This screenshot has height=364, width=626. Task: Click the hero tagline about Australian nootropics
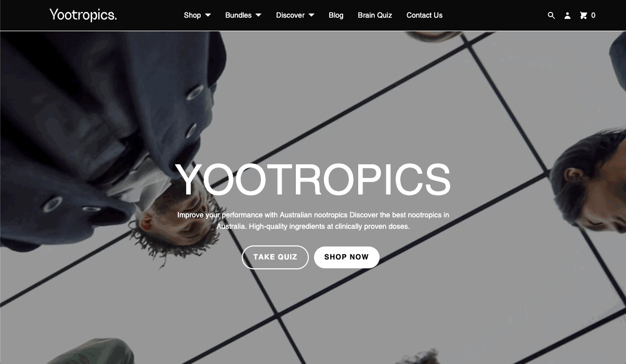coord(313,220)
